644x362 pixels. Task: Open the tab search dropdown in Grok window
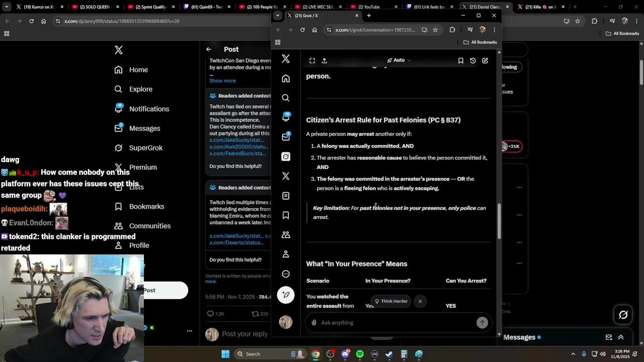coord(277,16)
